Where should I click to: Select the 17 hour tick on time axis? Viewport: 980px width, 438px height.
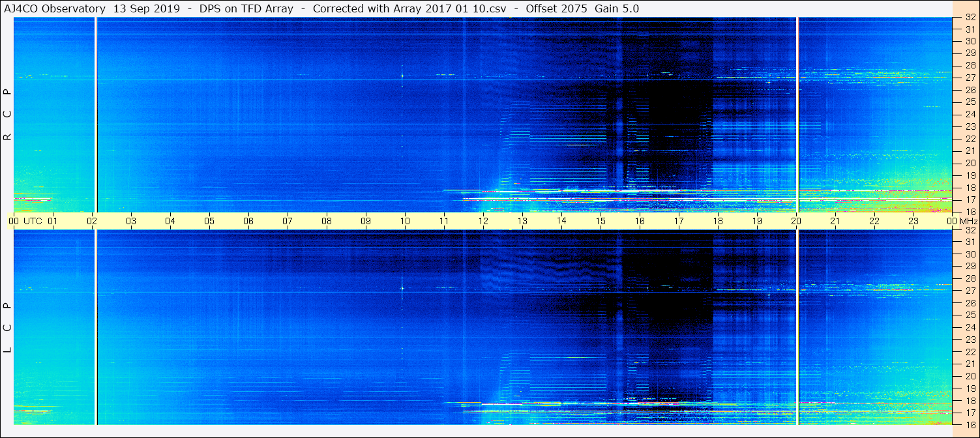pyautogui.click(x=679, y=221)
